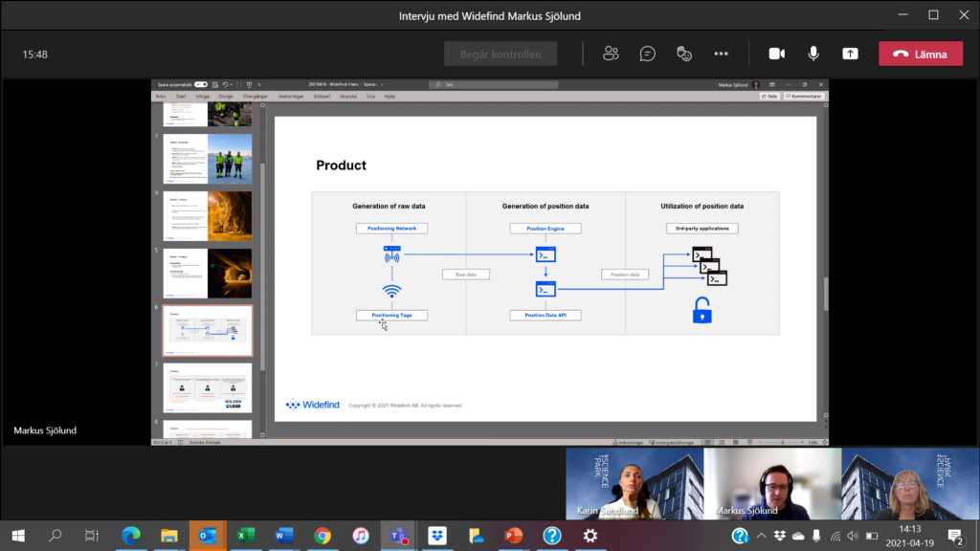Click the Positioning Network box on slide
The image size is (980, 551).
click(x=391, y=229)
